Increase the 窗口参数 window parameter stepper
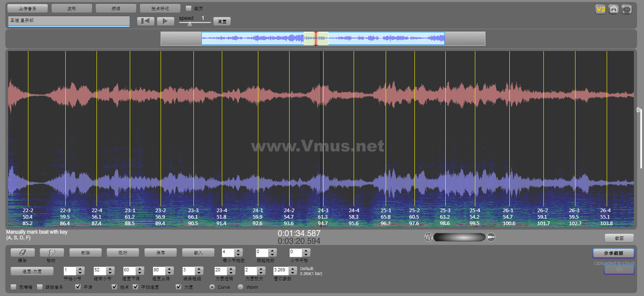This screenshot has width=644, height=296. click(x=293, y=268)
